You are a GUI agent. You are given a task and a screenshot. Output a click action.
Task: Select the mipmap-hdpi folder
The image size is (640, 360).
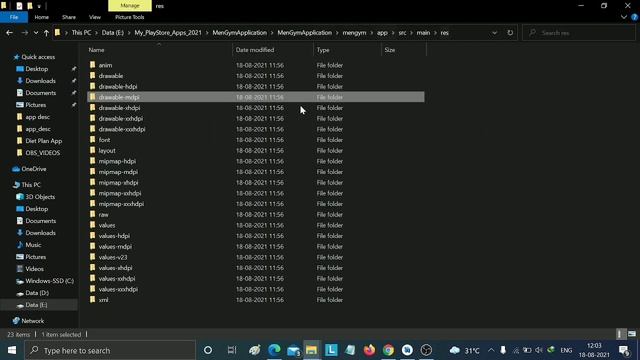[x=117, y=161]
